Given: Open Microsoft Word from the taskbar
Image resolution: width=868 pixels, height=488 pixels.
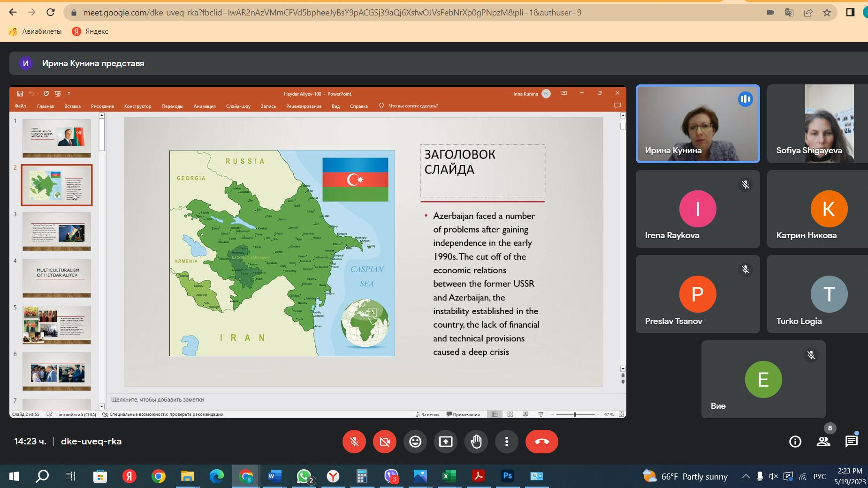Looking at the screenshot, I should click(x=274, y=477).
